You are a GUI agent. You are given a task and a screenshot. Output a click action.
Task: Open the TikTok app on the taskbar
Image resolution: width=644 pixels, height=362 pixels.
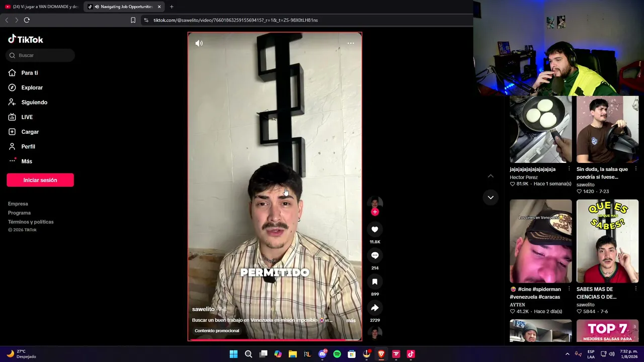coord(411,354)
